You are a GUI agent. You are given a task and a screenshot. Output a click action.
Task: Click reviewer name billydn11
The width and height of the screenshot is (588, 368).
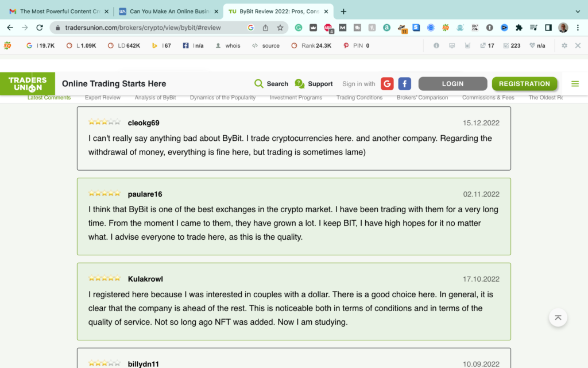click(143, 364)
